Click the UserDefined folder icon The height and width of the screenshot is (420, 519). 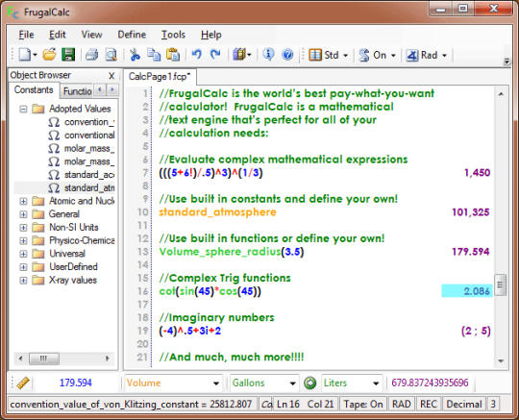click(x=38, y=267)
